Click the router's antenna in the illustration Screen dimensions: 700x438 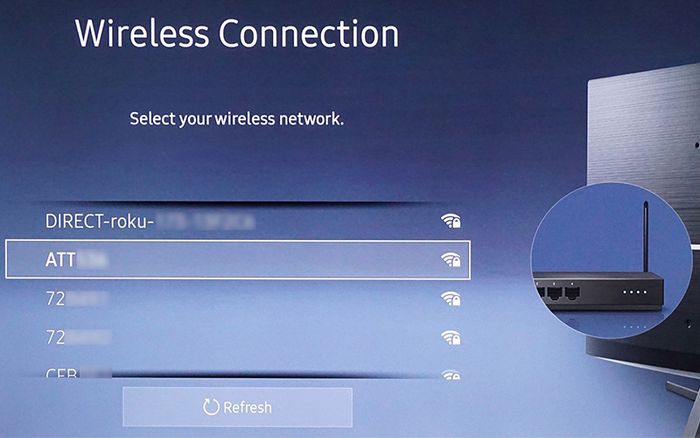point(646,237)
